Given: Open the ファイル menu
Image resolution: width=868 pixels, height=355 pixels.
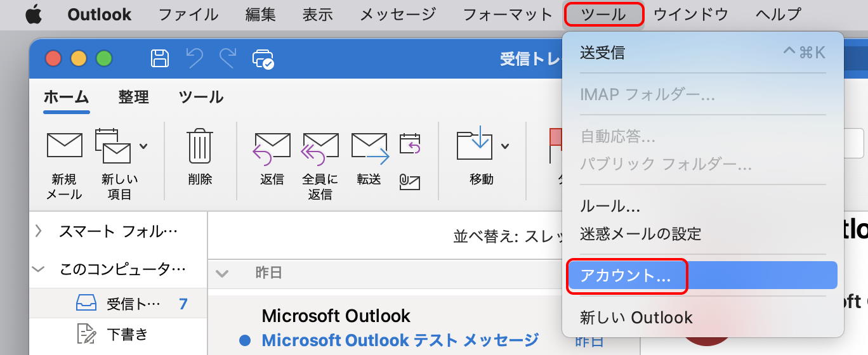Looking at the screenshot, I should tap(188, 14).
